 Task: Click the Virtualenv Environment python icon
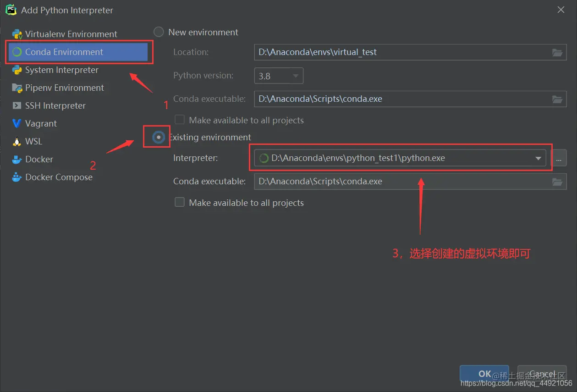tap(17, 34)
